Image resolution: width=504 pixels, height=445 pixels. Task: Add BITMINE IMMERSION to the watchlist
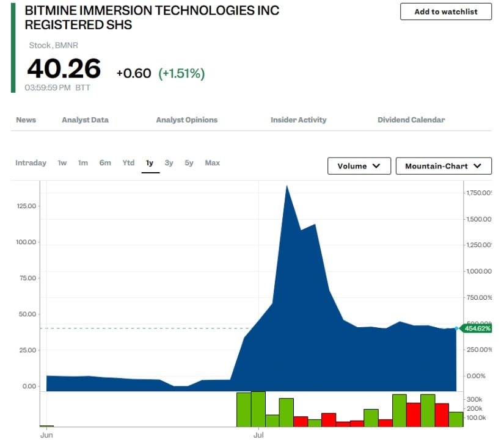pos(445,12)
